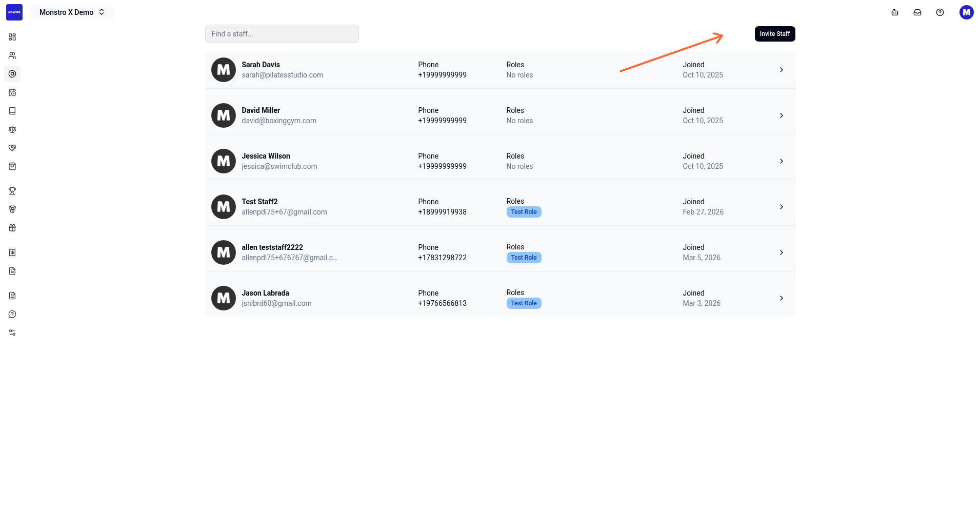980x507 pixels.
Task: Click email david@boxinggym.com
Action: [x=279, y=121]
